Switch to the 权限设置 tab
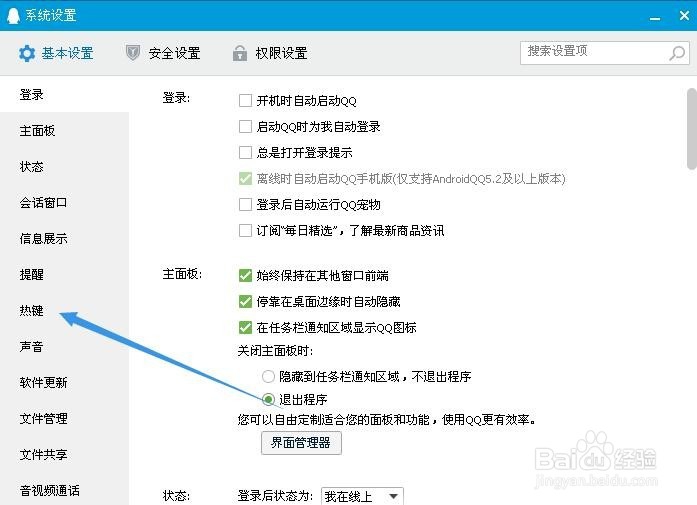Viewport: 697px width, 505px height. click(280, 53)
